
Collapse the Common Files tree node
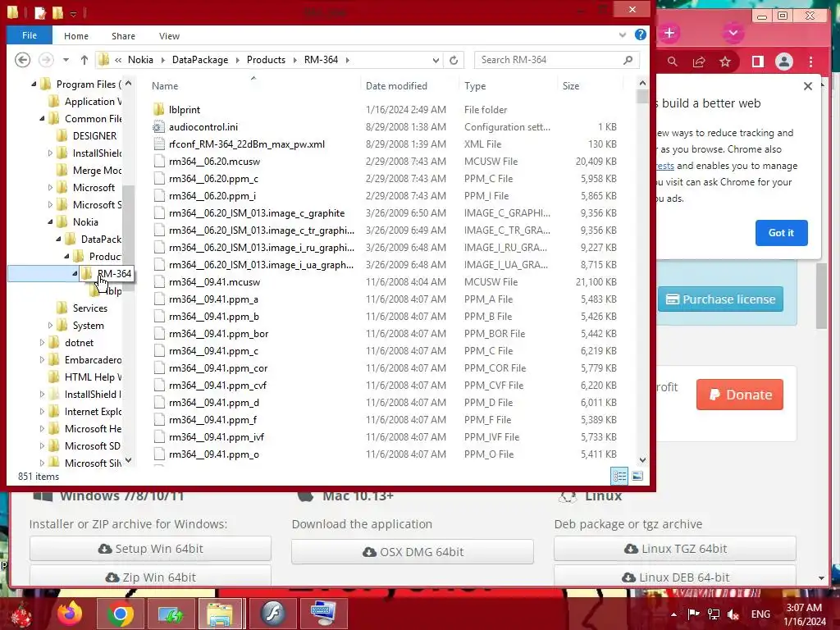42,118
